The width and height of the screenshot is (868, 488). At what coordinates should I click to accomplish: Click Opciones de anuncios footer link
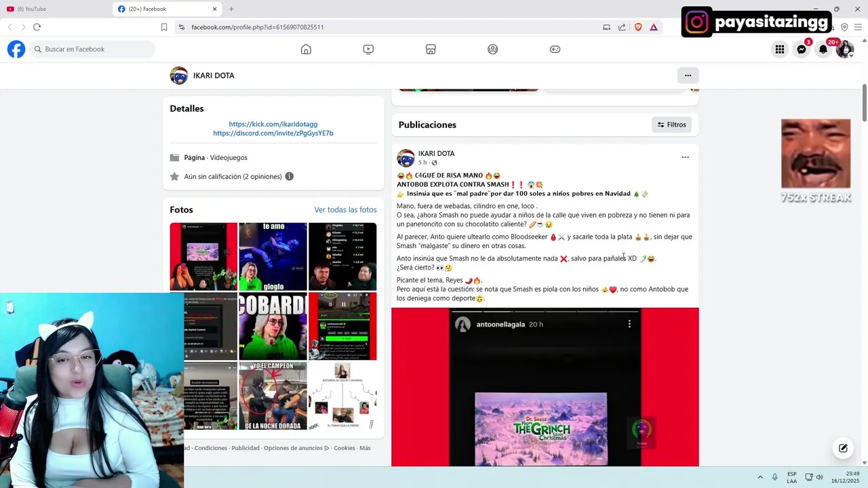[296, 448]
